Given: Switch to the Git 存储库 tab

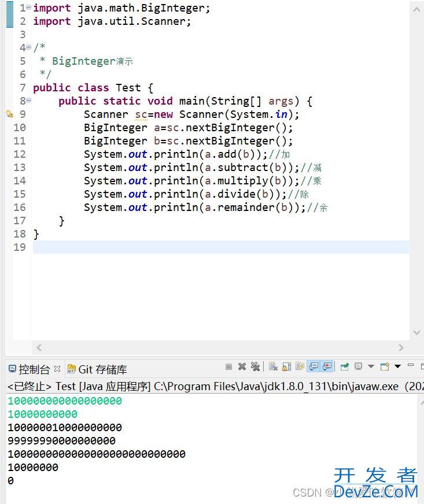Looking at the screenshot, I should pos(97,370).
